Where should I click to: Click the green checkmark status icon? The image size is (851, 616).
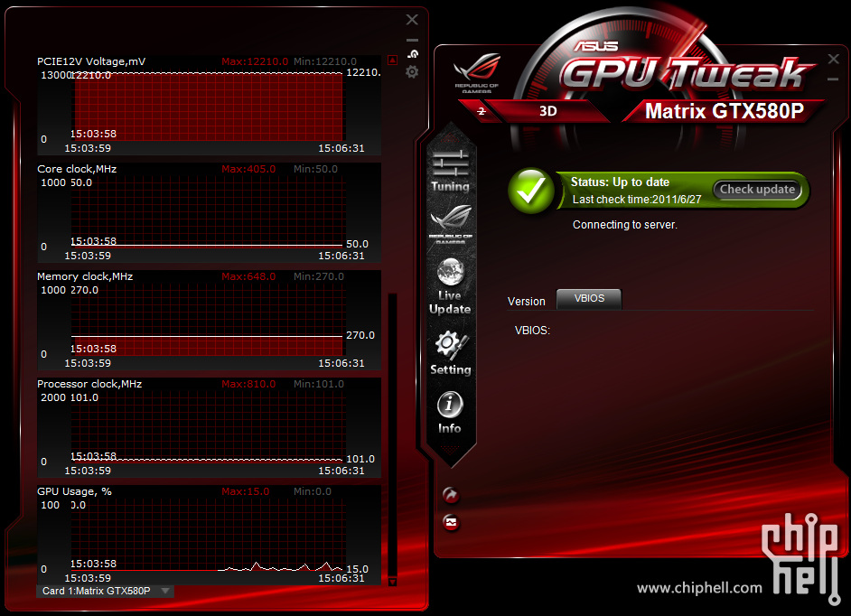pyautogui.click(x=531, y=190)
